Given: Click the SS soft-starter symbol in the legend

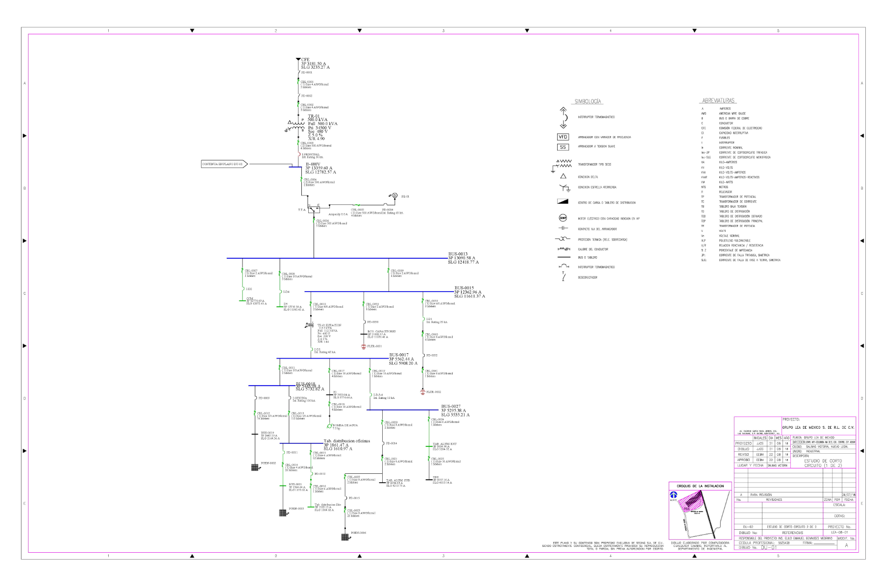Looking at the screenshot, I should point(563,147).
